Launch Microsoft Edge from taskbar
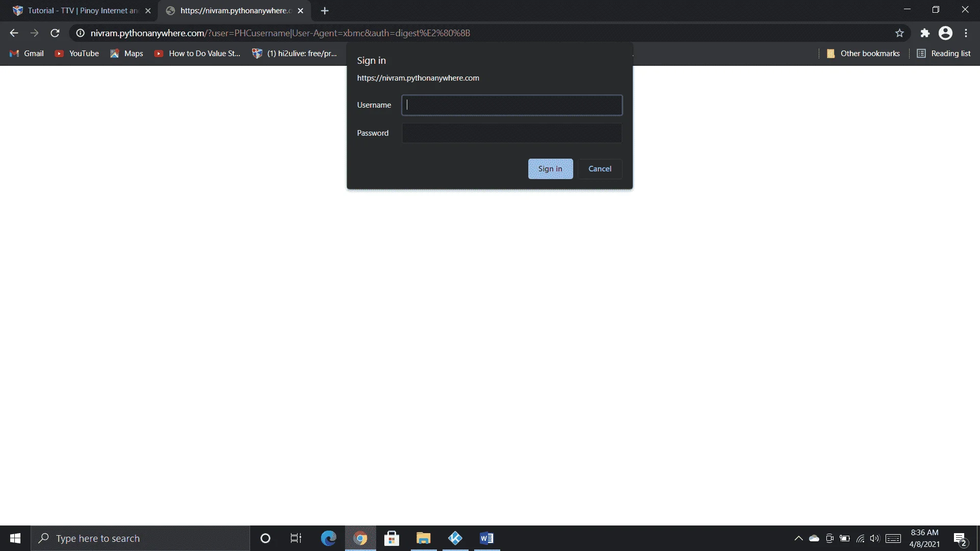This screenshot has width=980, height=551. click(328, 538)
